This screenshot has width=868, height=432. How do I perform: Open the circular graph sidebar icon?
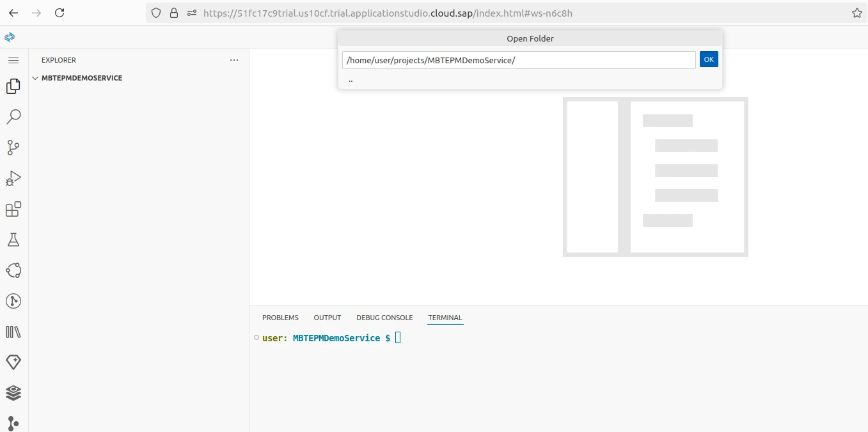(13, 270)
